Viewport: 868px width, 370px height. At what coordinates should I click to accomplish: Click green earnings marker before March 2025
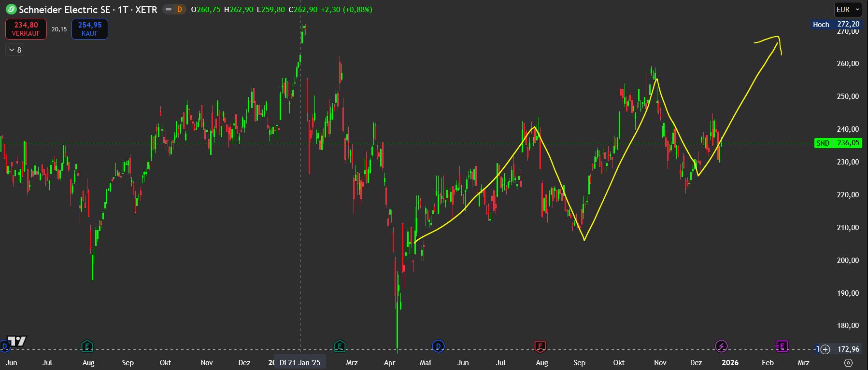pos(340,346)
